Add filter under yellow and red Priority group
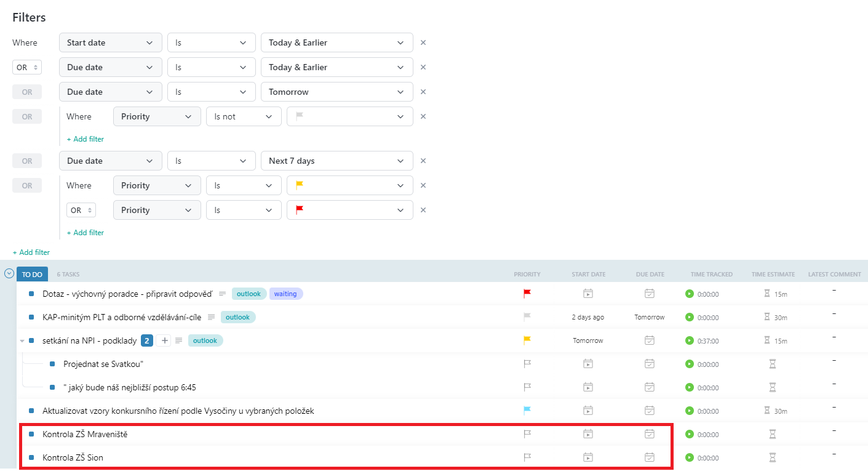The image size is (868, 471). coord(86,233)
